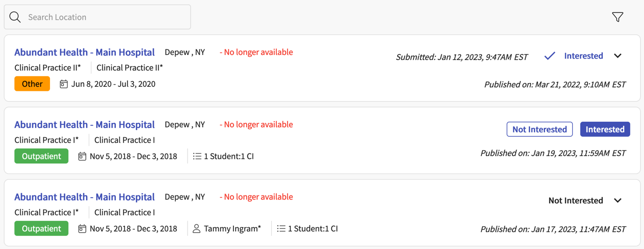This screenshot has height=249, width=644.
Task: Open the Not Interested dropdown label in third listing
Action: click(x=575, y=201)
